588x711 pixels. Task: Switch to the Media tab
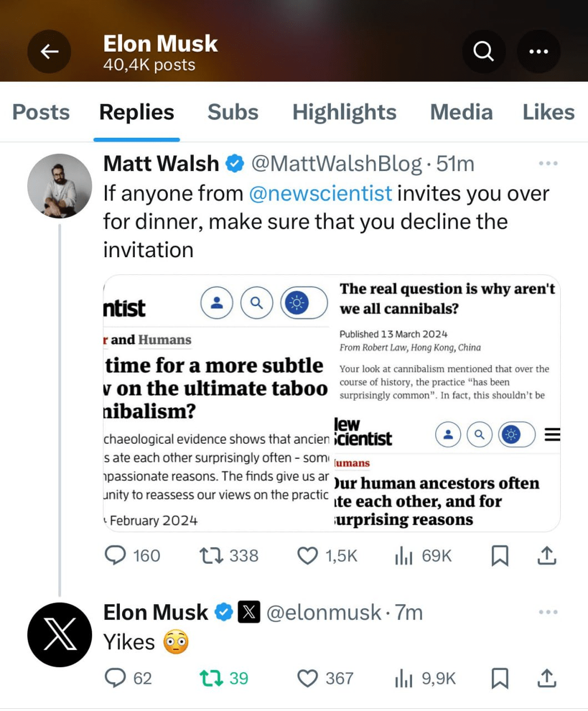461,112
